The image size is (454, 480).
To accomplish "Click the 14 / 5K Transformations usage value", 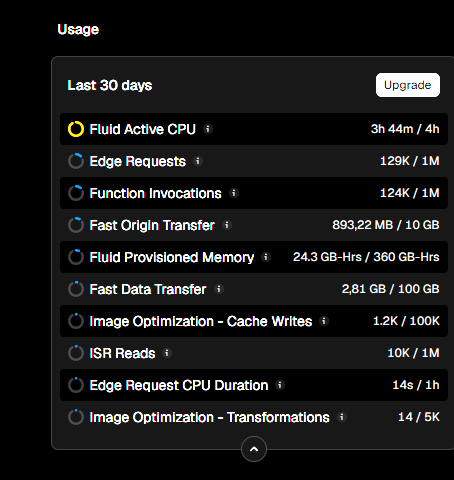I will click(419, 417).
